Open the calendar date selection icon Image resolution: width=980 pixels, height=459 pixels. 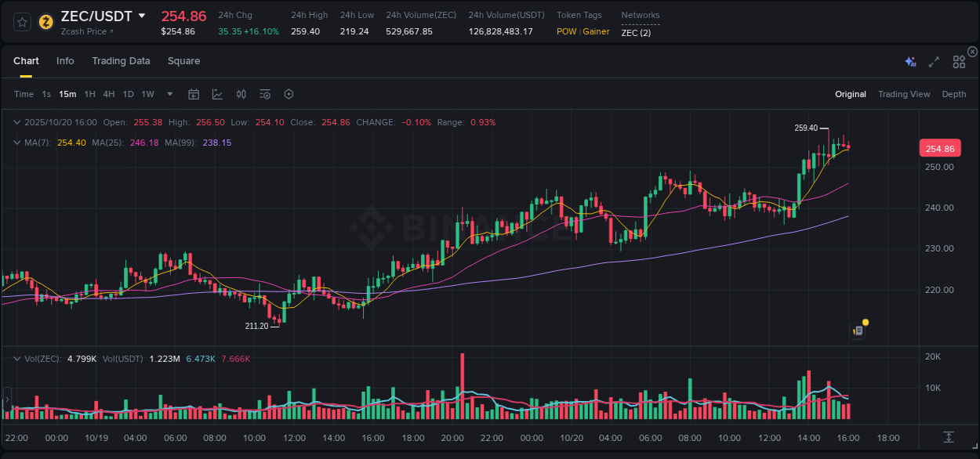194,94
